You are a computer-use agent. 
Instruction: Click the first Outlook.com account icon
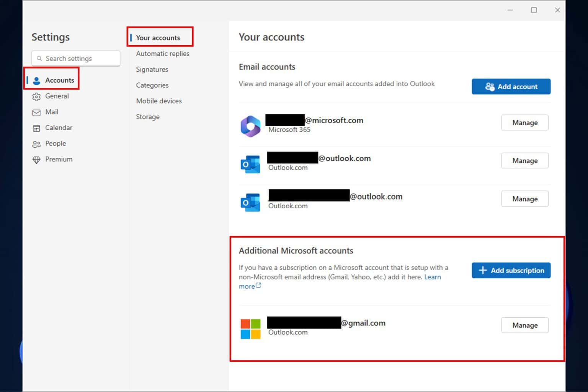(x=250, y=164)
